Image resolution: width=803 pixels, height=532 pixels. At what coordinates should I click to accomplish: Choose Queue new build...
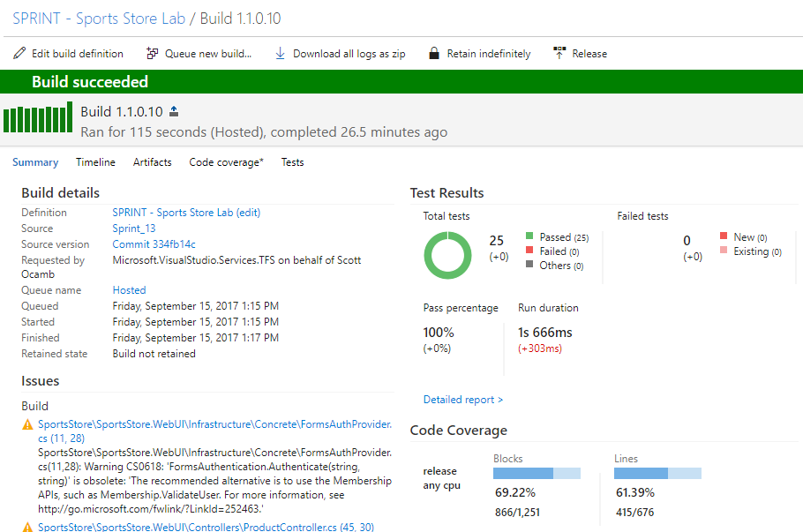pyautogui.click(x=208, y=54)
